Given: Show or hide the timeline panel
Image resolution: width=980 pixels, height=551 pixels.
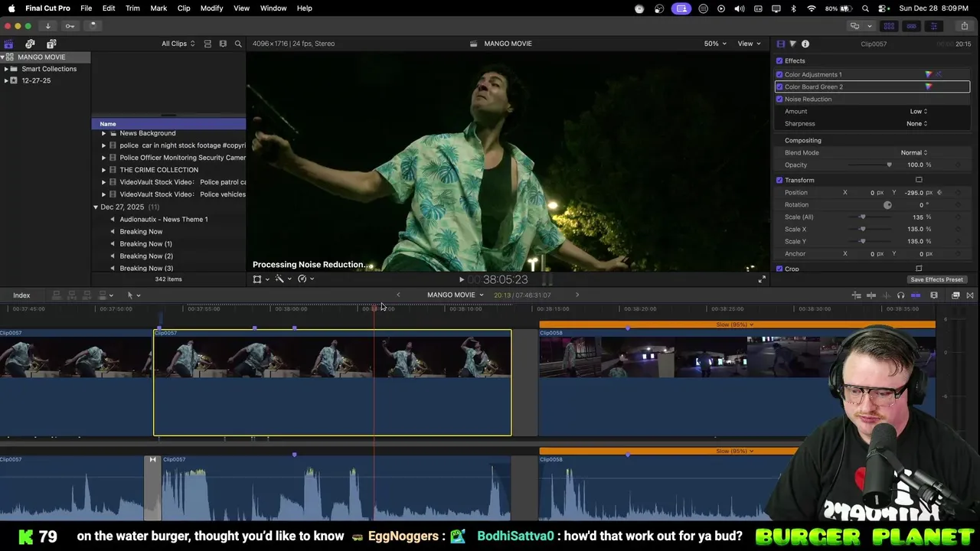Looking at the screenshot, I should tap(911, 26).
